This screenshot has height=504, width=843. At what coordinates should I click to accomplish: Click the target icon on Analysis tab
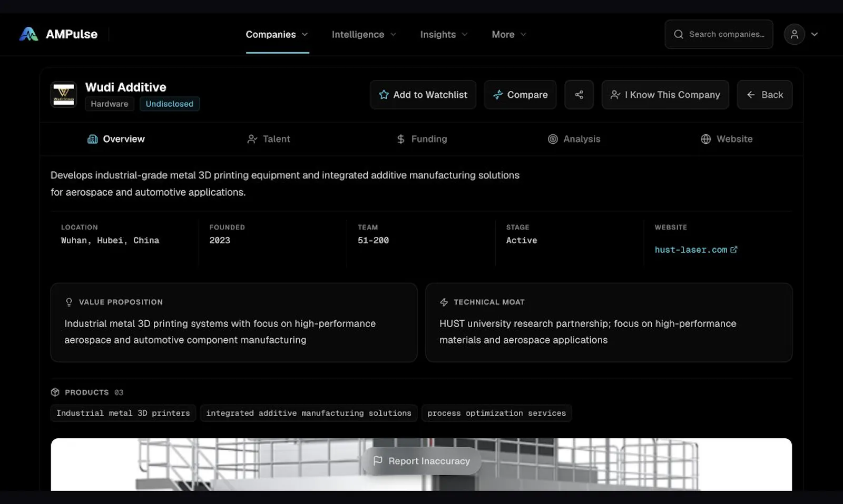[x=553, y=139]
